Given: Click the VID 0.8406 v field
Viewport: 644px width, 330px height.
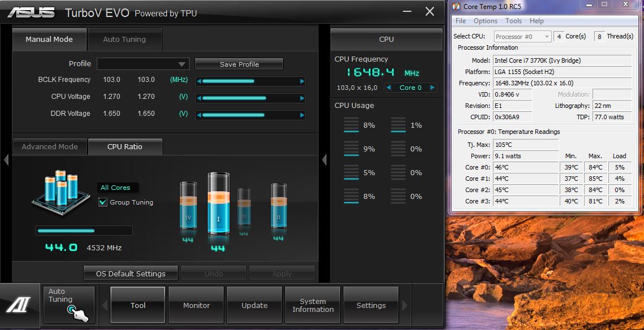Looking at the screenshot, I should [512, 94].
